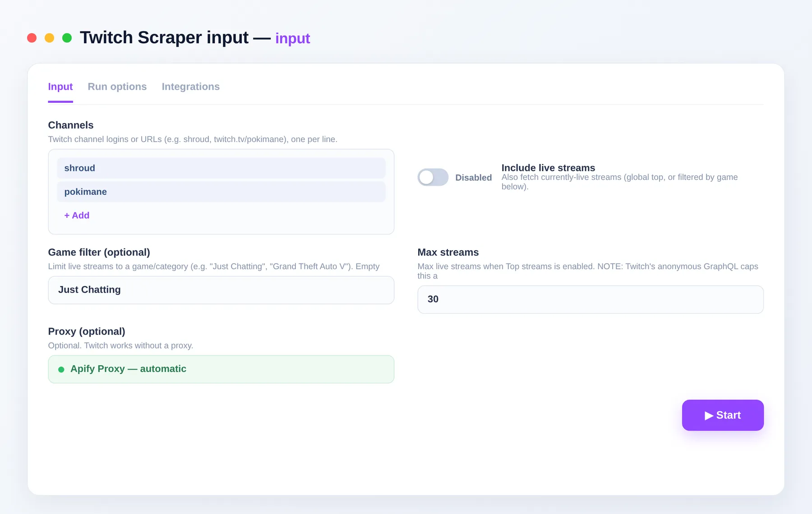The width and height of the screenshot is (812, 514).
Task: Click the Include live streams heading
Action: pyautogui.click(x=548, y=168)
